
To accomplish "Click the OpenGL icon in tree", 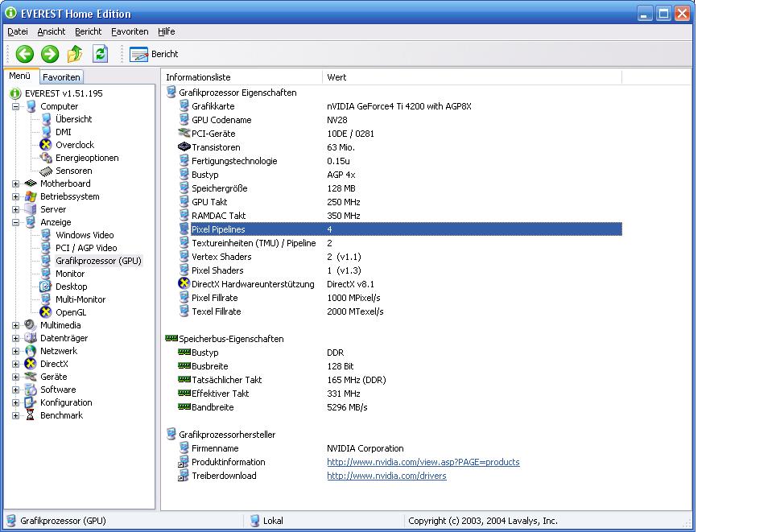I will [x=46, y=312].
